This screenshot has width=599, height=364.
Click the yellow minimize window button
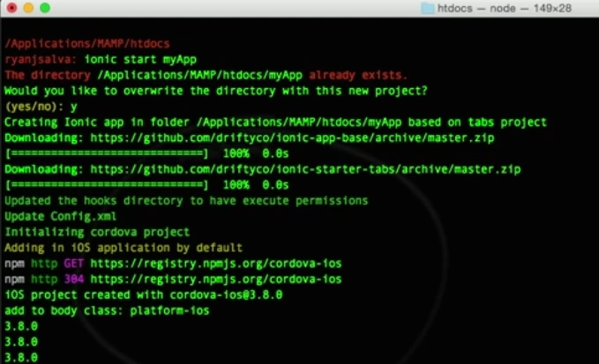pos(28,8)
